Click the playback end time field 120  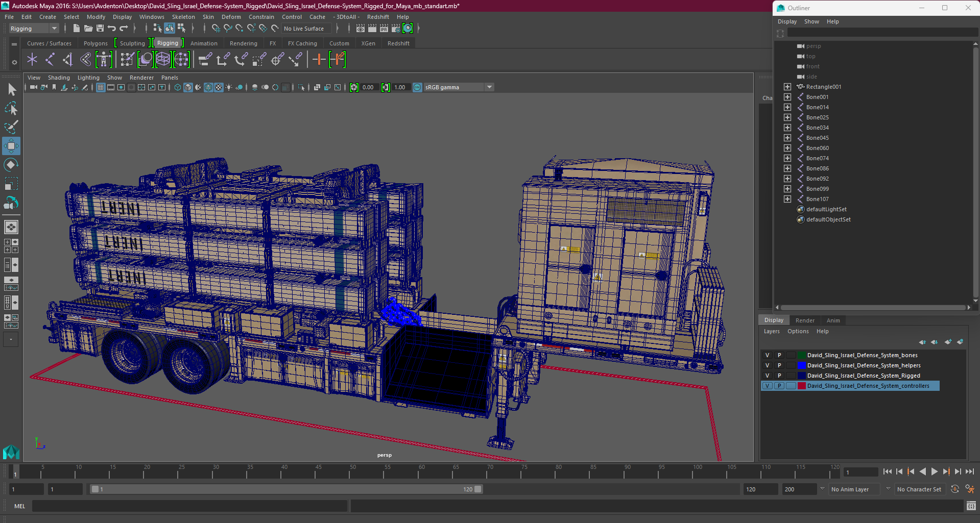(760, 489)
